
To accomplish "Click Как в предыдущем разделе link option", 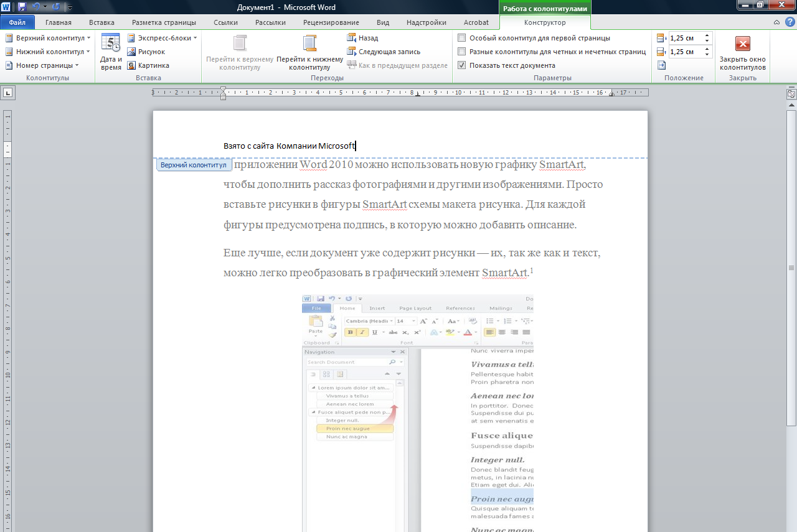I will 397,65.
